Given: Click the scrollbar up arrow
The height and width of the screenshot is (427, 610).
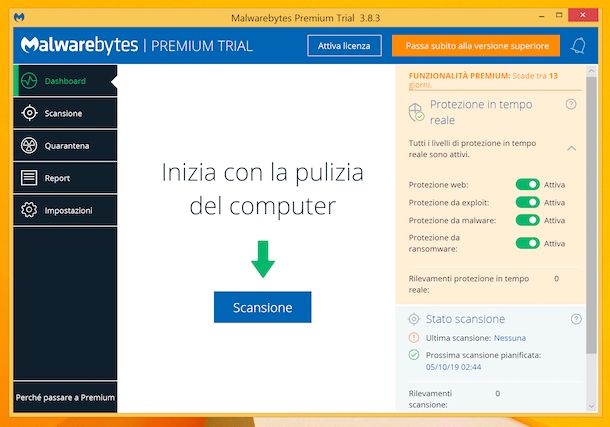Looking at the screenshot, I should (x=592, y=71).
